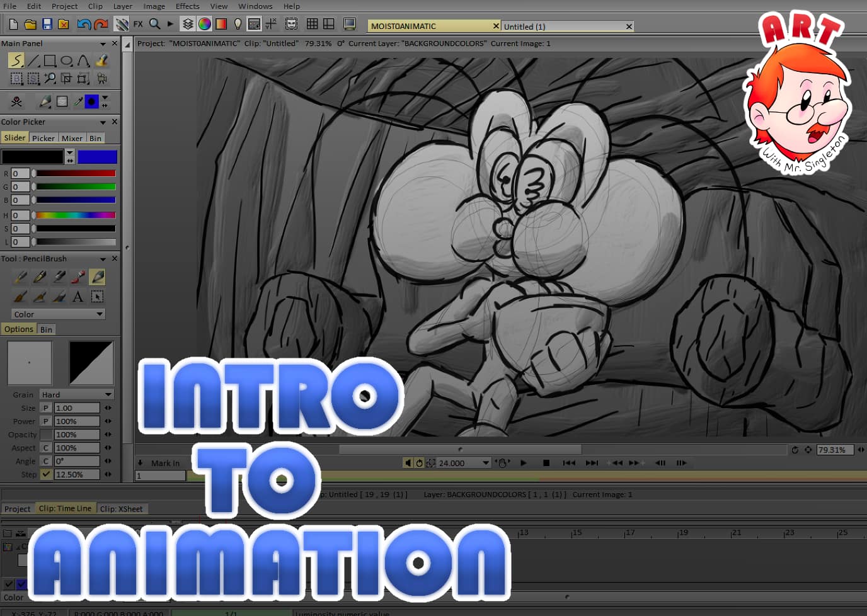Click the Undo arrow icon
Viewport: 867px width, 616px height.
(x=84, y=23)
